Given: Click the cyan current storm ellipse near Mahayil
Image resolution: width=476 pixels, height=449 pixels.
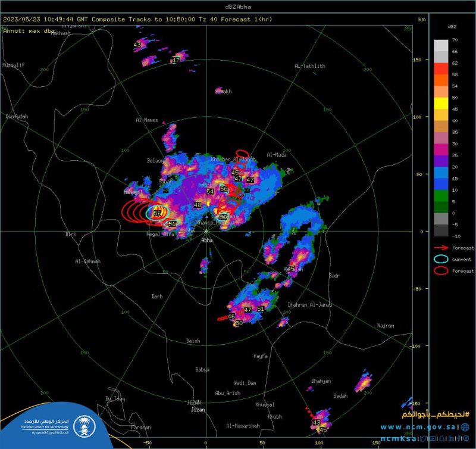Looking at the screenshot, I should point(157,213).
